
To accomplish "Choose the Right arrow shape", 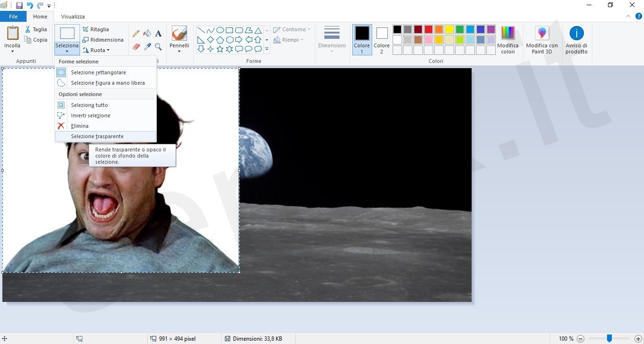I will coord(239,39).
